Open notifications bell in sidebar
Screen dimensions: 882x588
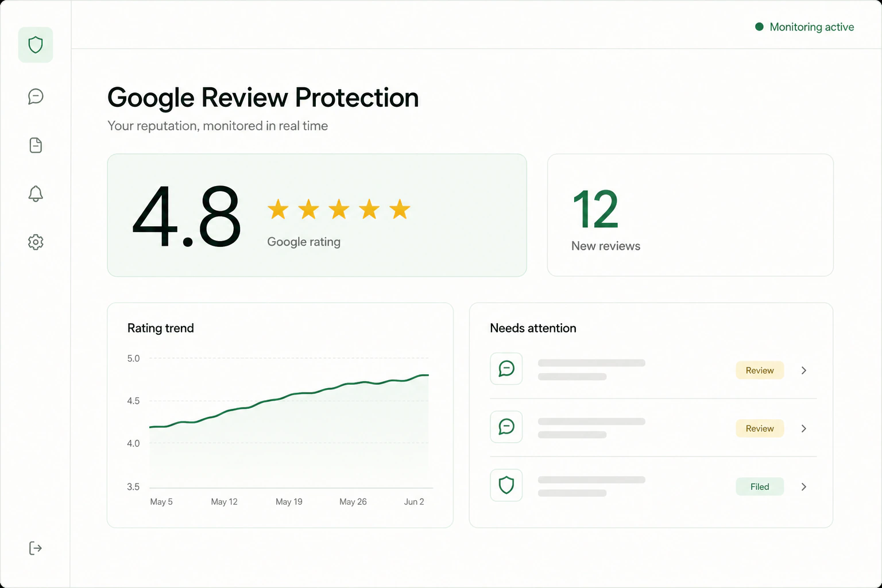pyautogui.click(x=36, y=194)
